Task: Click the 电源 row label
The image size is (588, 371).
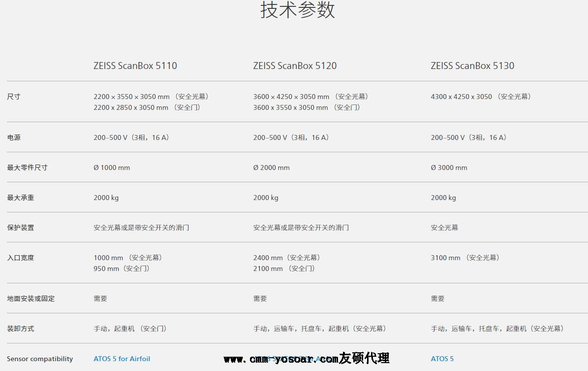Action: (x=14, y=137)
